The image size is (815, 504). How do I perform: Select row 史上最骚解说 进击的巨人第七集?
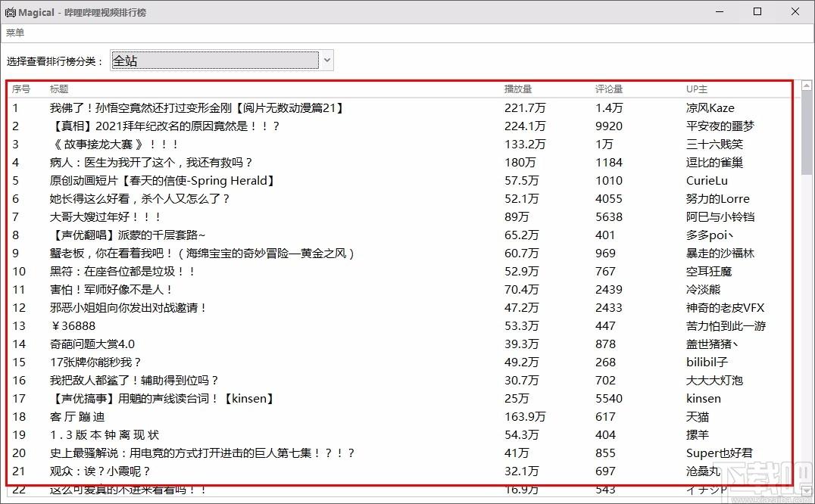tap(400, 453)
